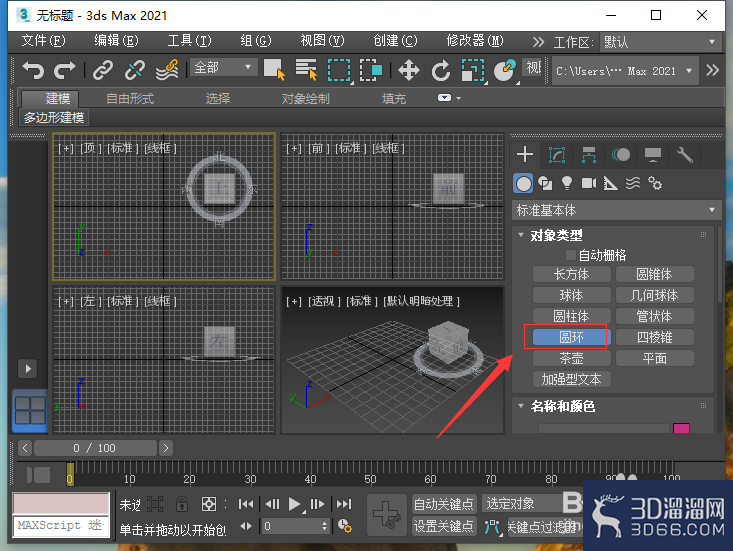Select the Cameras category icon
Viewport: 733px width, 551px height.
[589, 183]
